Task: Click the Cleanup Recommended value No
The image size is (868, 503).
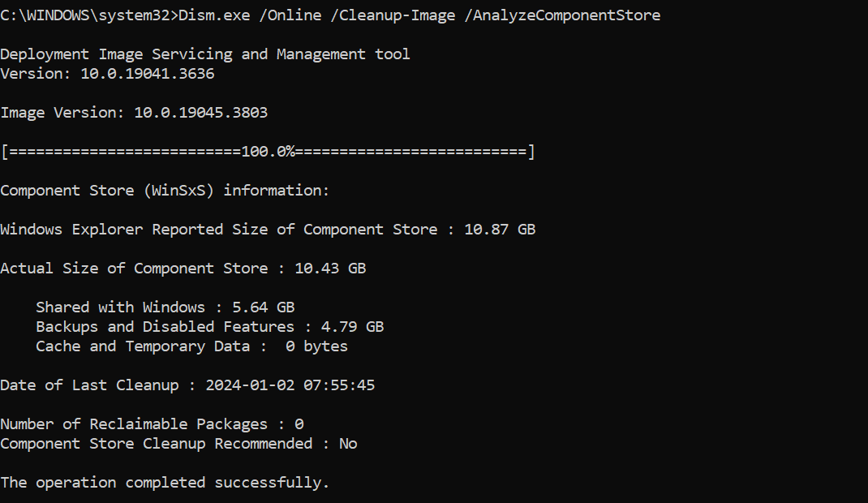Action: pos(348,444)
